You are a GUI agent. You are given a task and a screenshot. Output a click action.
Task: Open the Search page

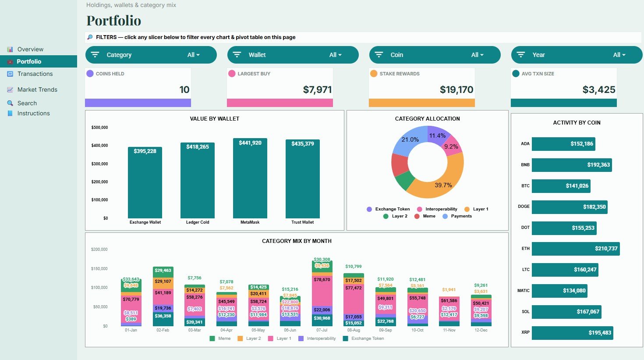click(27, 103)
